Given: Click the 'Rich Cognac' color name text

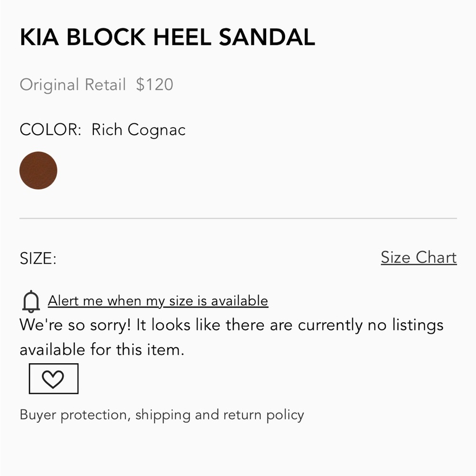Looking at the screenshot, I should 139,130.
